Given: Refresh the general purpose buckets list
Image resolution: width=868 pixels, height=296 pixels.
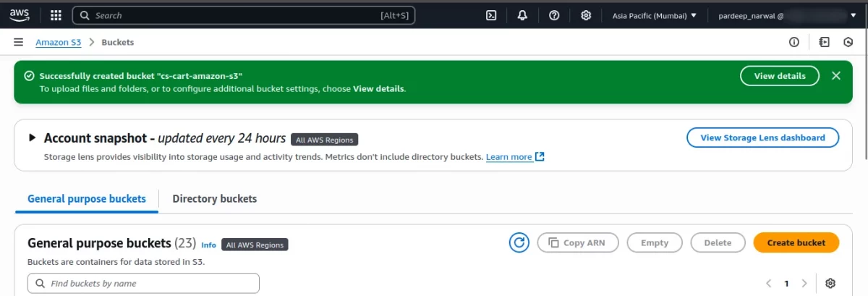Looking at the screenshot, I should pos(519,243).
